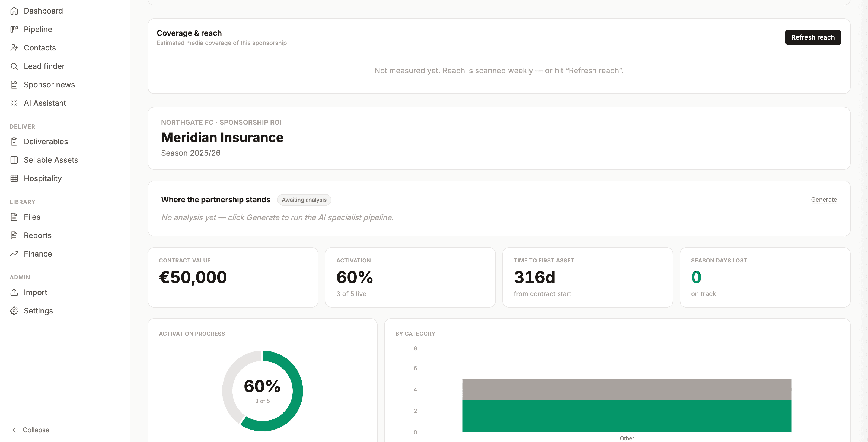Click the Import upload icon
The width and height of the screenshot is (868, 442).
[x=14, y=292]
